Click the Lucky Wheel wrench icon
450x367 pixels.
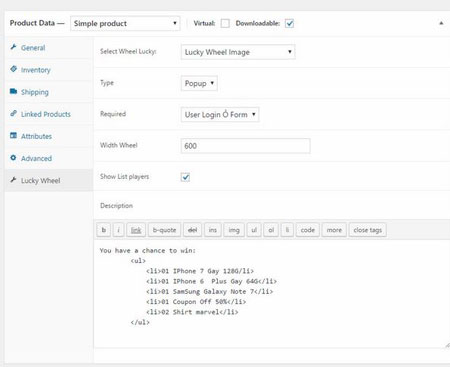pos(13,180)
